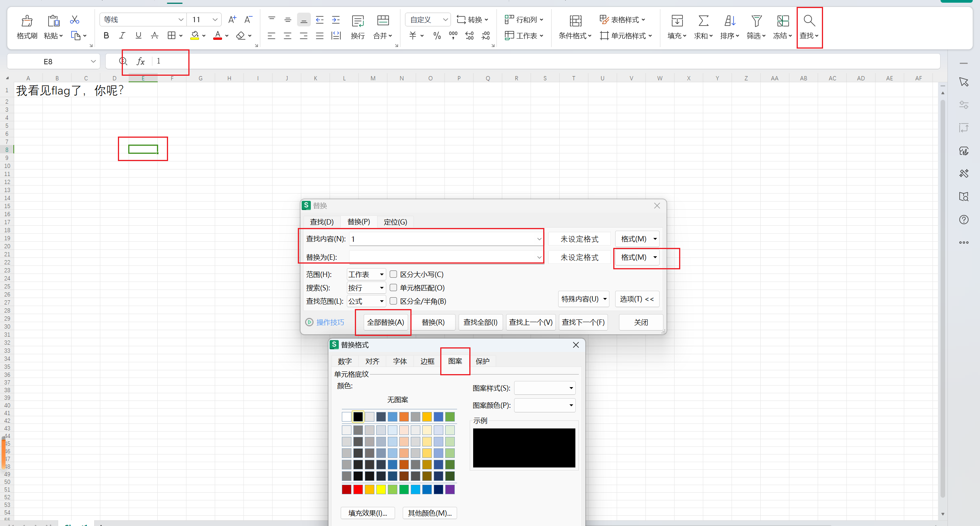
Task: Click the 查找内容(N) input field
Action: [446, 239]
